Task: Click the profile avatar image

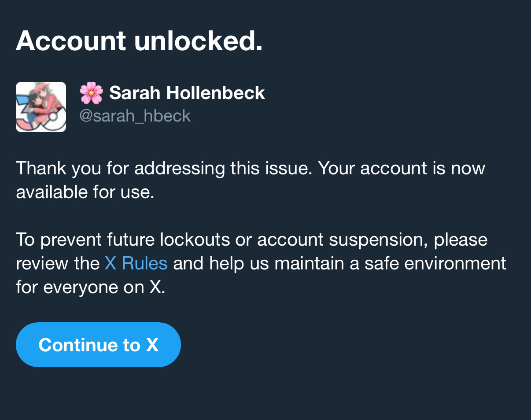Action: [41, 107]
